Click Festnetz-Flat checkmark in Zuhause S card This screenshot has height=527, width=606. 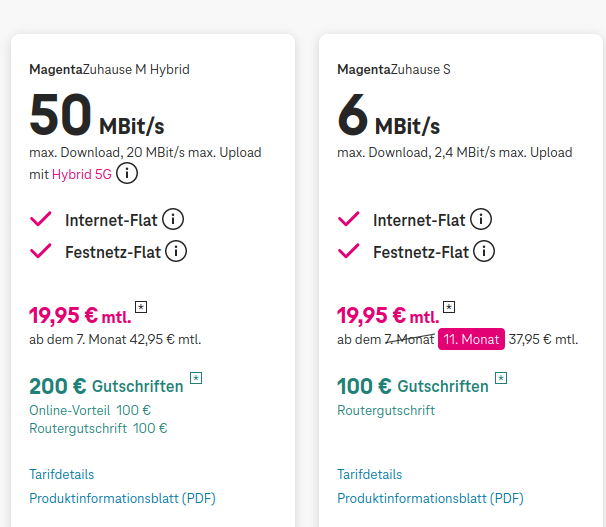coord(349,252)
